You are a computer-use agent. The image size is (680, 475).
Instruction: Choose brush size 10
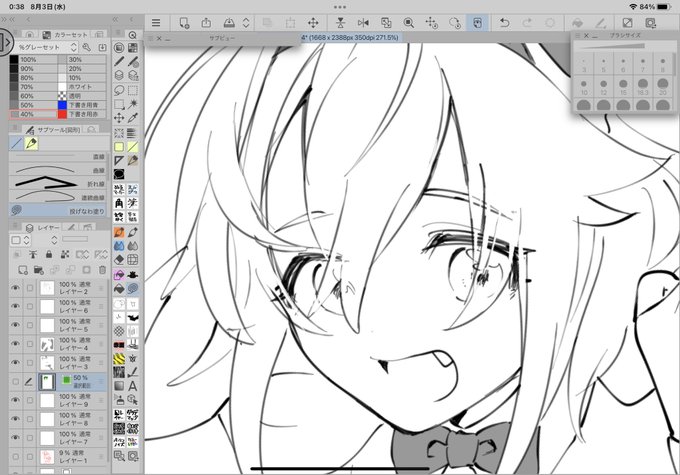[584, 87]
